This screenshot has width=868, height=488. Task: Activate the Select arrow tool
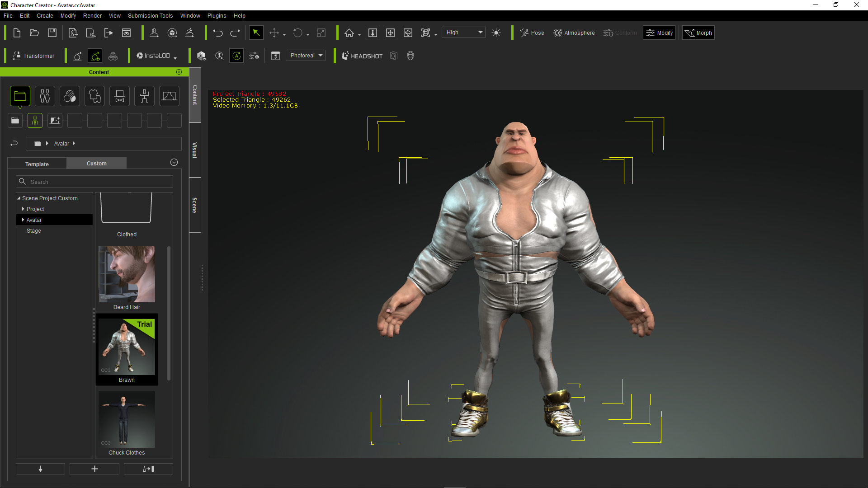(256, 33)
